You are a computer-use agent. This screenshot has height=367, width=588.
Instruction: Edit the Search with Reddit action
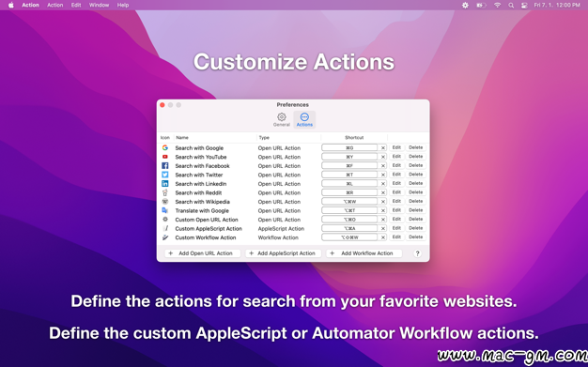point(396,192)
